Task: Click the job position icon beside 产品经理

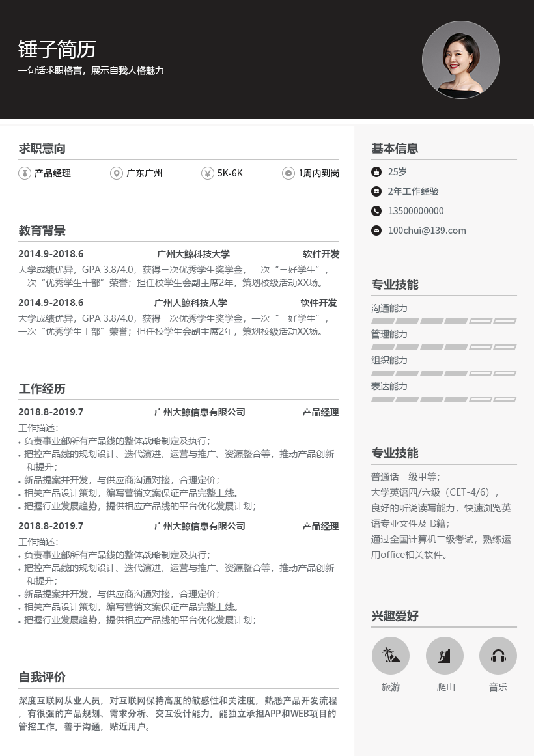Action: [25, 173]
